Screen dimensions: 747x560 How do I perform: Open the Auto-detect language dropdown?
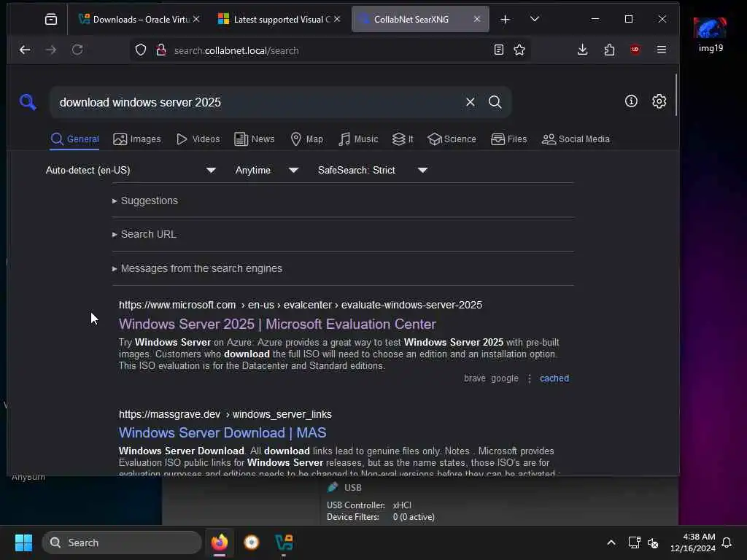pyautogui.click(x=131, y=170)
